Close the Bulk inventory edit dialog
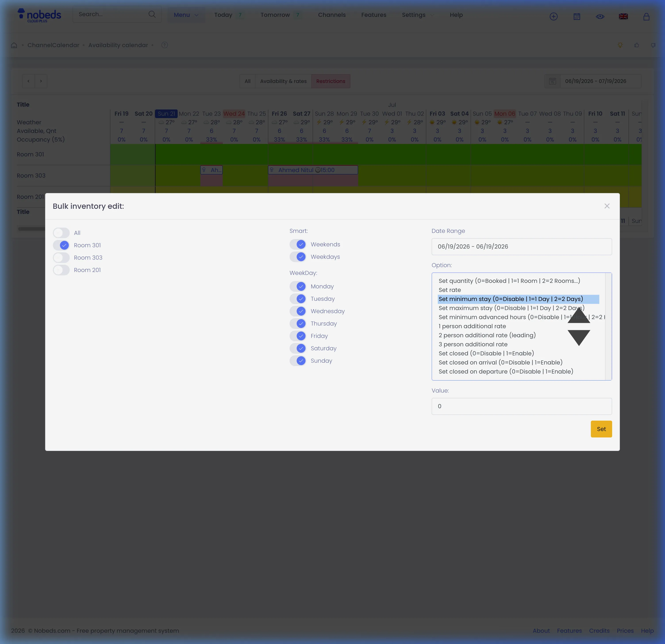 (x=607, y=206)
